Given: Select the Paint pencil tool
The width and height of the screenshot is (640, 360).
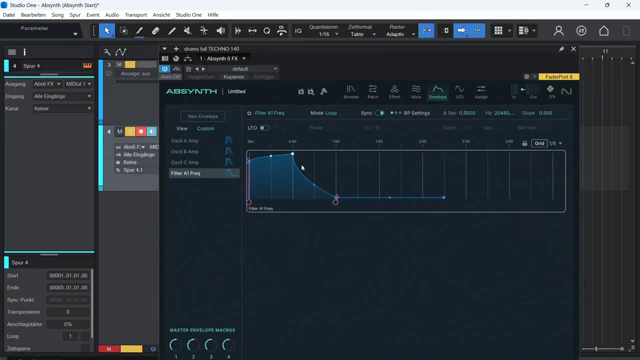Looking at the screenshot, I should point(139,31).
